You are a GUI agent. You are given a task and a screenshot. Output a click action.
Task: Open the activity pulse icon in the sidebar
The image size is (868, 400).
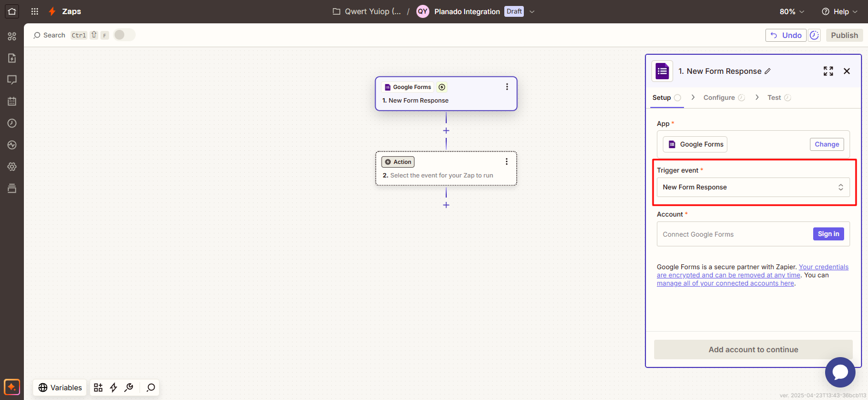pos(12,145)
